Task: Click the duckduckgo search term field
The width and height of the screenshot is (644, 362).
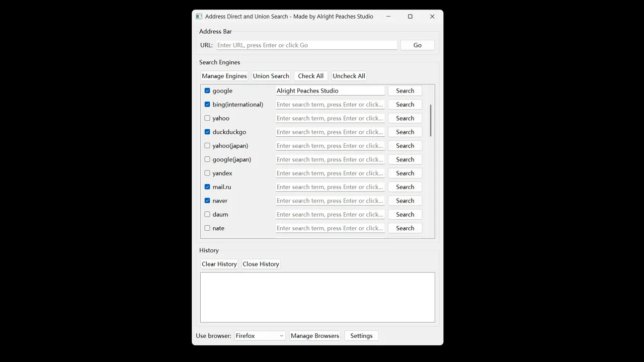Action: 330,132
